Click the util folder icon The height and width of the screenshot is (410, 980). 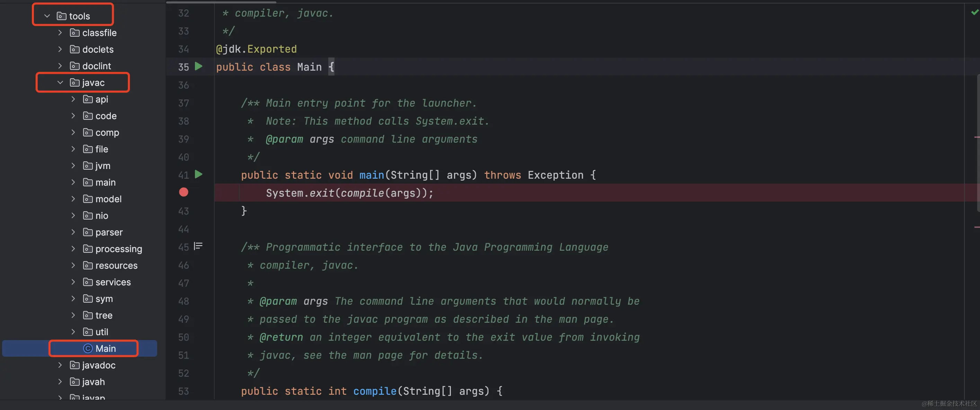(x=88, y=332)
